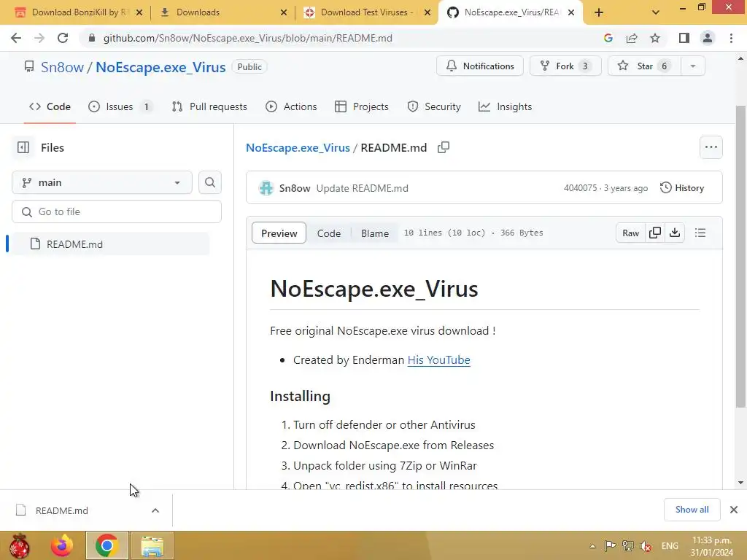Select README.md in the file tree
747x560 pixels.
click(111, 244)
